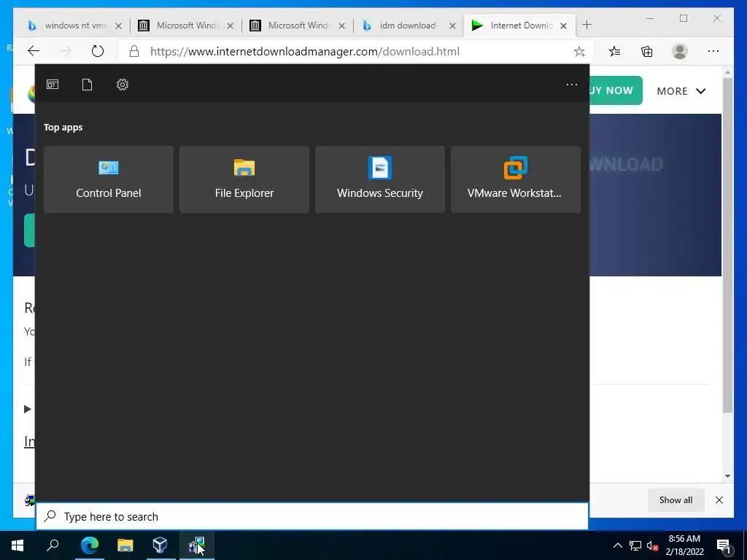747x560 pixels.
Task: Open Microsoft Edge from the taskbar
Action: 89,545
